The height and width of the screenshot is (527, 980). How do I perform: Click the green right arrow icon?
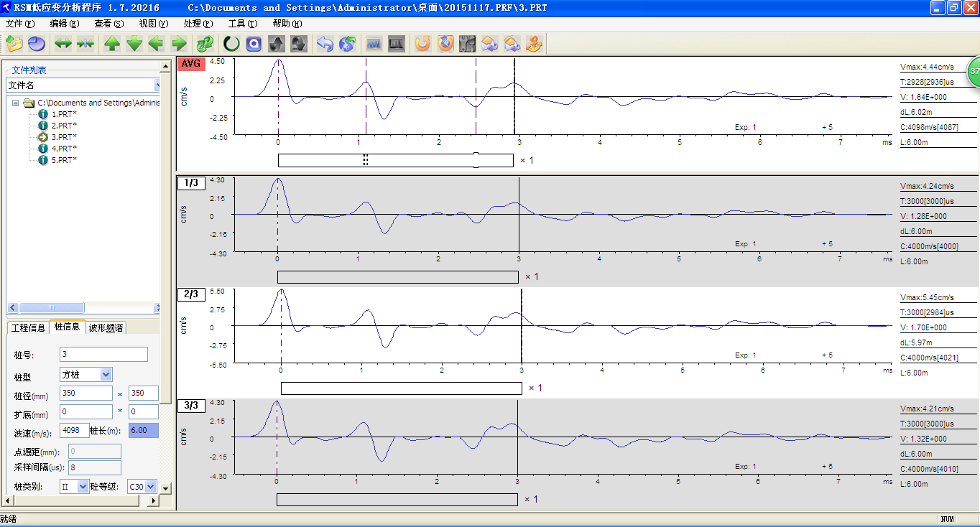(x=179, y=44)
